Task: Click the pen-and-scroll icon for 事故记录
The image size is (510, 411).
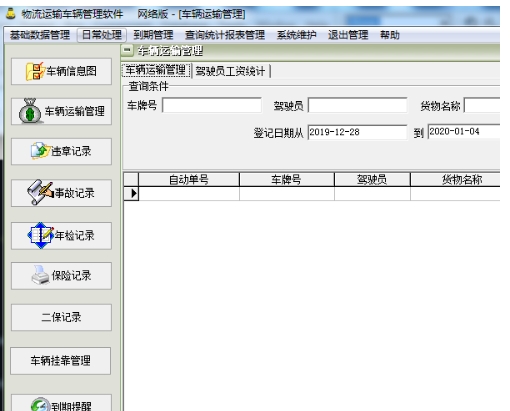Action: pyautogui.click(x=40, y=192)
